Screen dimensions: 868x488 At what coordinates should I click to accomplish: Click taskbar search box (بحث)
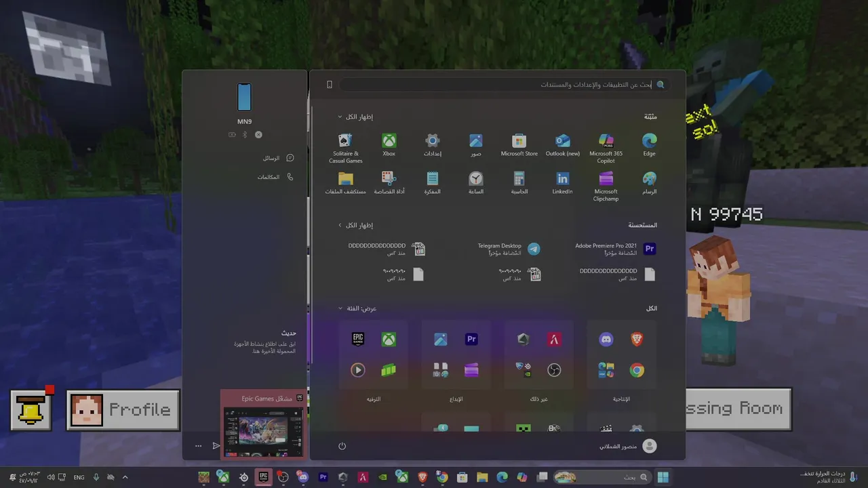pos(602,477)
